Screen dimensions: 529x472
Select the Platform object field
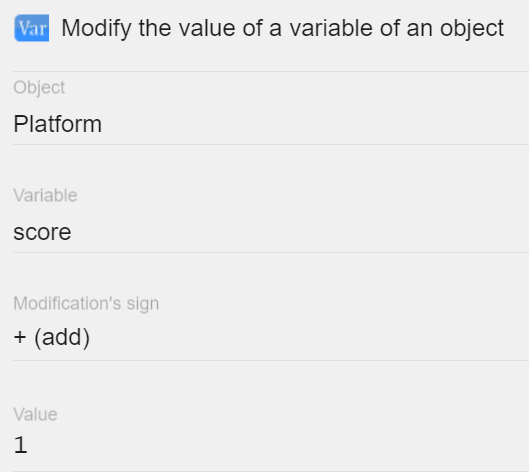[x=271, y=124]
